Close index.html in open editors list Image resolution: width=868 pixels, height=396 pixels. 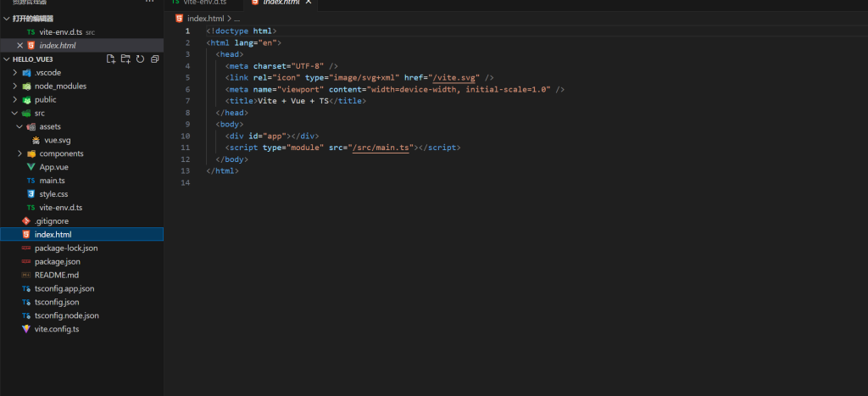coord(20,45)
